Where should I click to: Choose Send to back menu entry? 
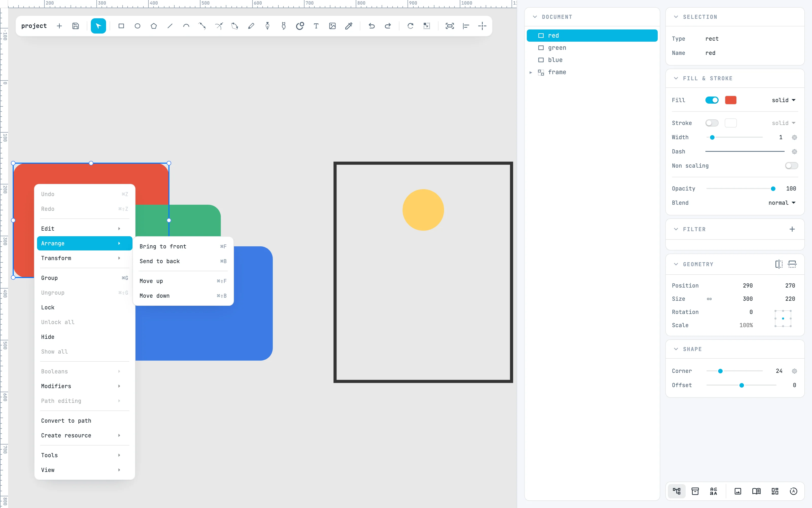pyautogui.click(x=183, y=261)
